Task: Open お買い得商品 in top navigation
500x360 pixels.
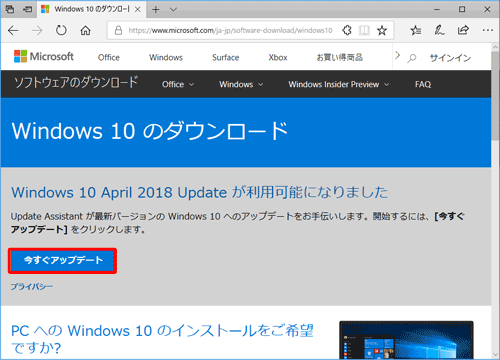Action: click(339, 57)
